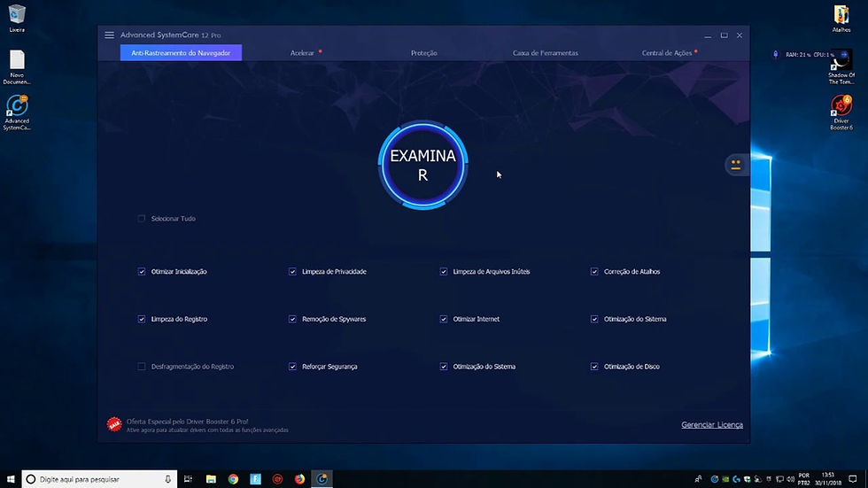The image size is (868, 488).
Task: Start scan with the EXAMINAR button
Action: pyautogui.click(x=423, y=165)
